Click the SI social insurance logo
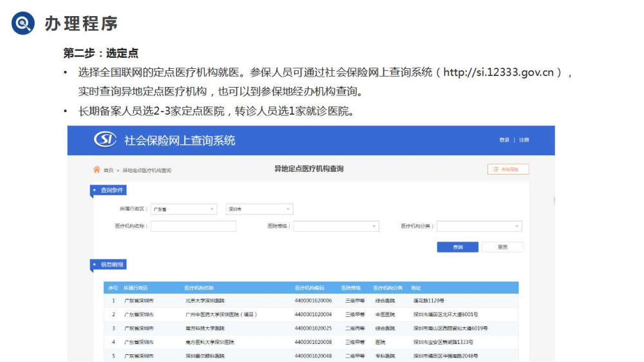Viewport: 644px width, 362px height. click(106, 140)
